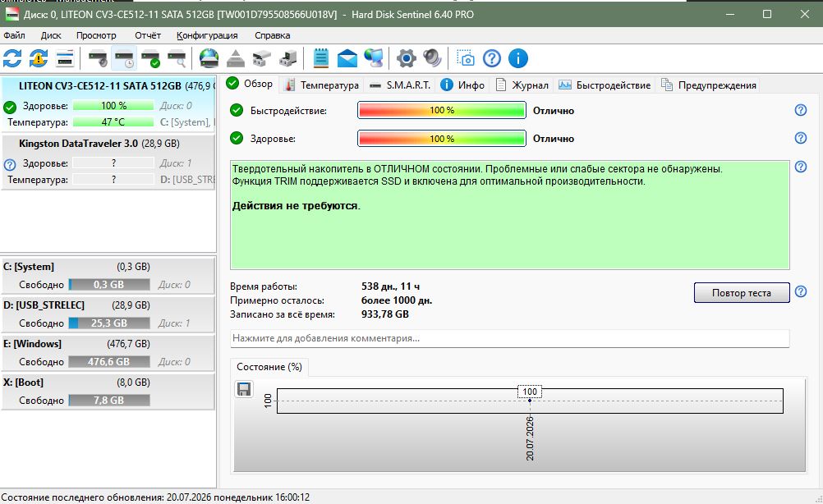Click the disk with green checkmark icon

click(150, 58)
